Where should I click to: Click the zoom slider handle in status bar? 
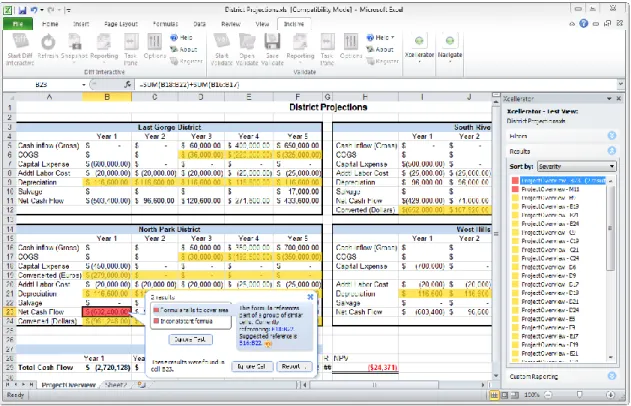(x=579, y=395)
